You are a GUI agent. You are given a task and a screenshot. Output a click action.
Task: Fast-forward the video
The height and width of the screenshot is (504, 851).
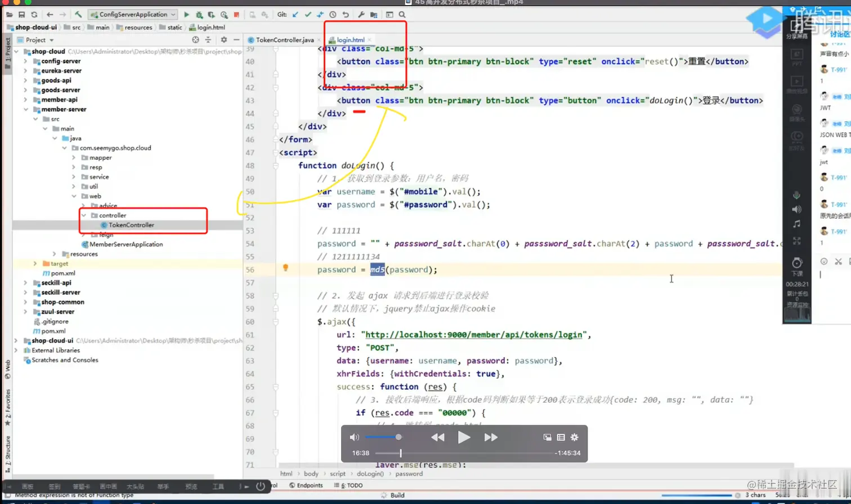click(x=491, y=438)
